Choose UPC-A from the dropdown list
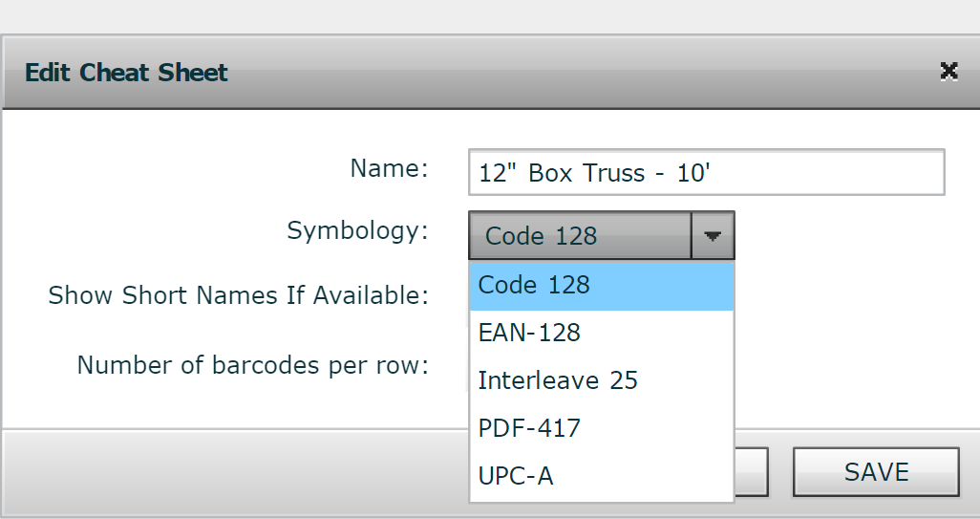Screen dimensions: 980x519 601,476
